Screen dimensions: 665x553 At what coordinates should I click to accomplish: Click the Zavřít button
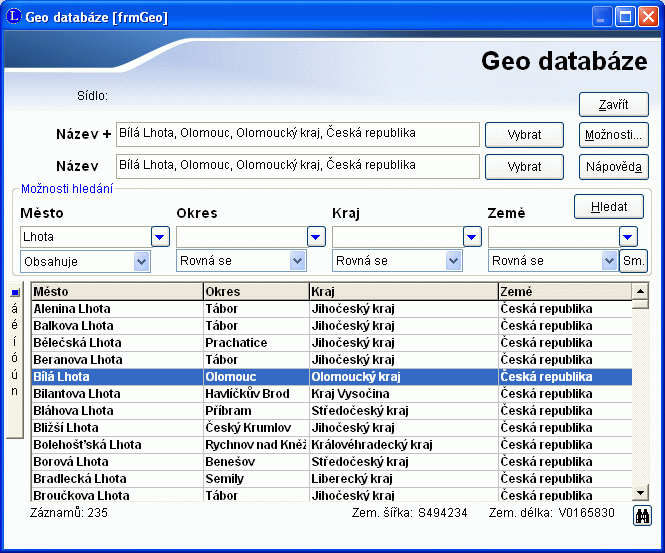coord(614,104)
